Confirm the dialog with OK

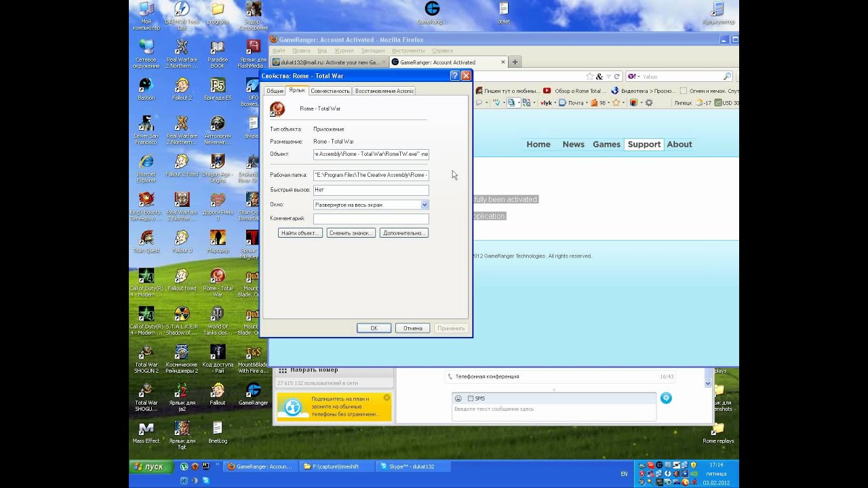pyautogui.click(x=374, y=328)
